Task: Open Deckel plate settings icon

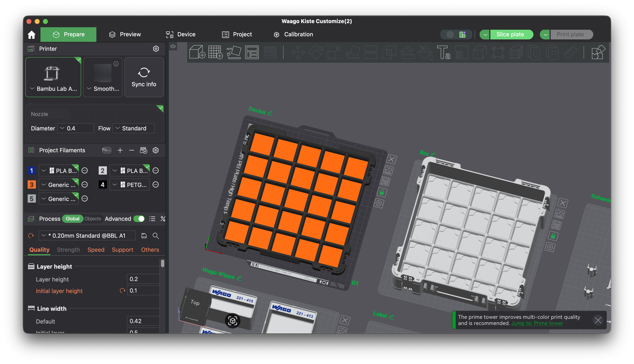Action: click(x=379, y=203)
